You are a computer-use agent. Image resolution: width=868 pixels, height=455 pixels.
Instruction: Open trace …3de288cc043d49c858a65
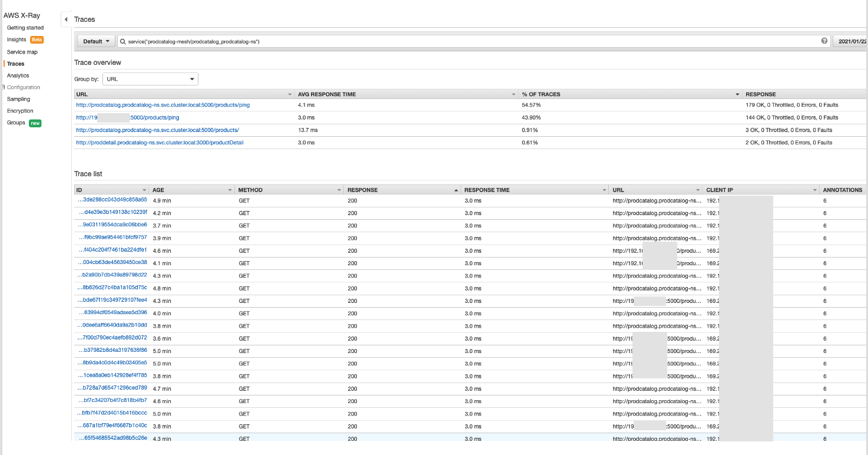pyautogui.click(x=112, y=200)
